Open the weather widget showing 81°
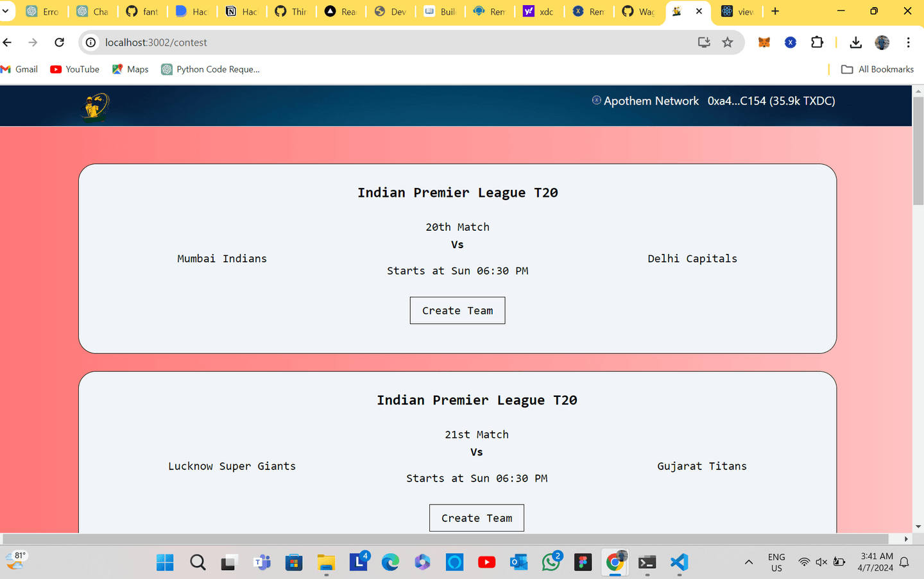The image size is (924, 579). click(15, 561)
